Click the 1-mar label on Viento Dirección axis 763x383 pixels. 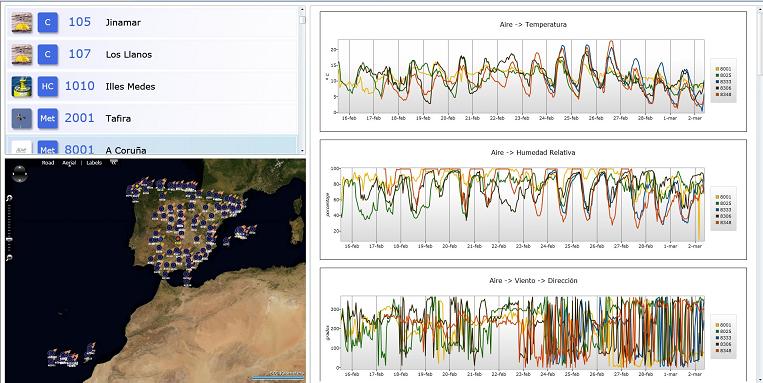[671, 375]
